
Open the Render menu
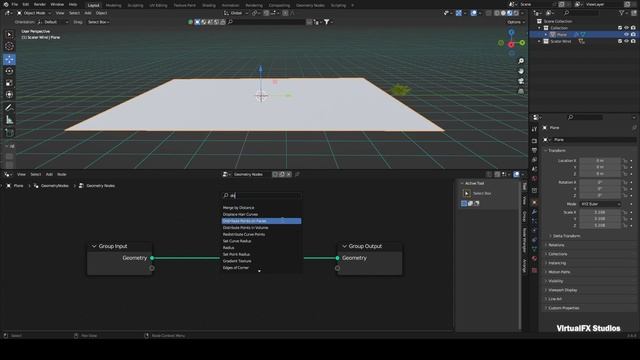click(x=40, y=4)
